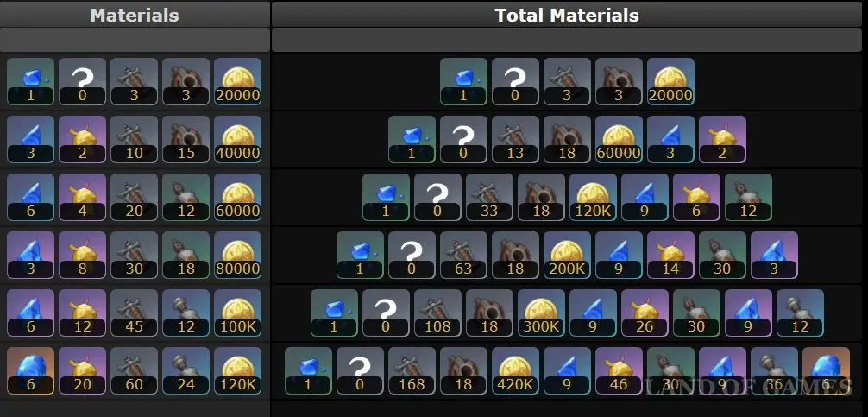
Task: Click the horned helmet item showing 46
Action: (619, 370)
